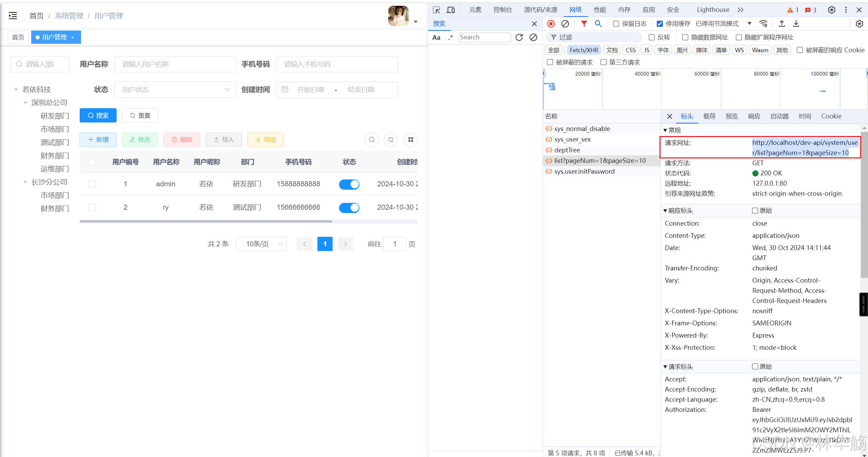
Task: Click the hamburger sidebar collapse icon
Action: tap(13, 16)
